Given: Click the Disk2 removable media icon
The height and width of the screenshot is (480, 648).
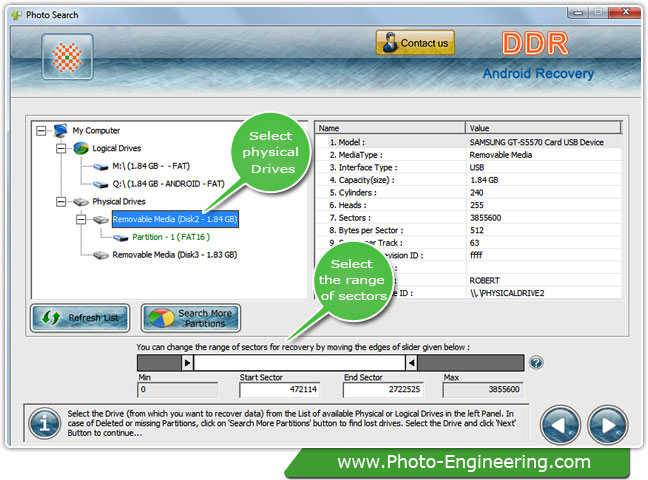Looking at the screenshot, I should [100, 220].
